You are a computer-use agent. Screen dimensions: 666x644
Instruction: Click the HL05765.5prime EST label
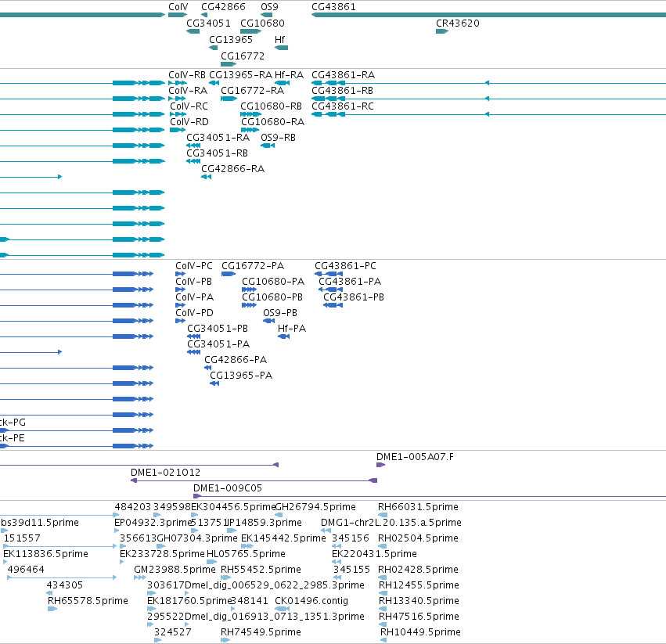246,554
